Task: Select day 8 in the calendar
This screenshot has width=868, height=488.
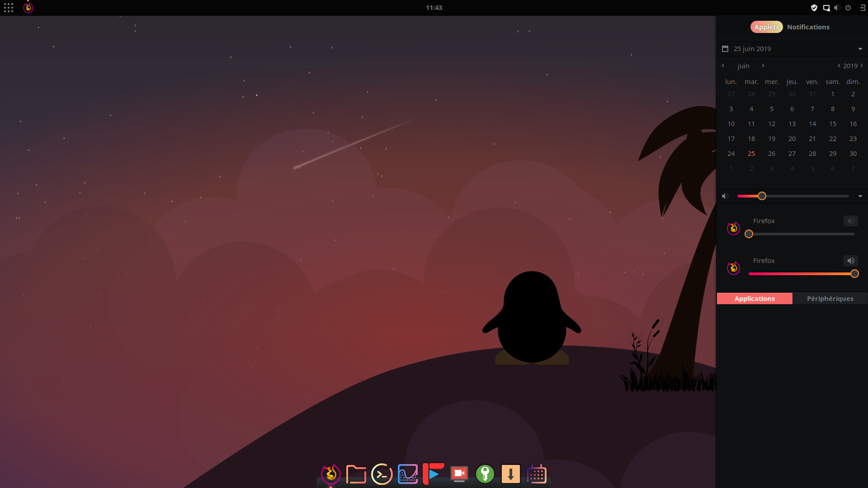Action: coord(833,109)
